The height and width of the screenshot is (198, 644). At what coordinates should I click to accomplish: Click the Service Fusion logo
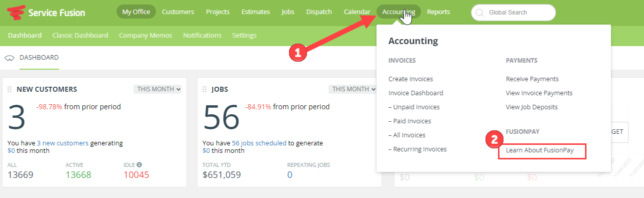pos(46,13)
